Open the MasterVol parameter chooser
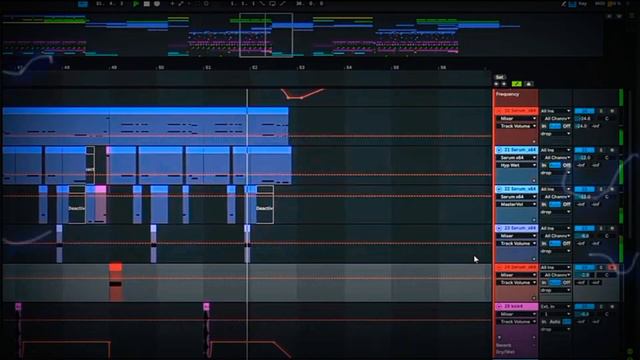Viewport: 640px width, 360px height. tap(516, 204)
